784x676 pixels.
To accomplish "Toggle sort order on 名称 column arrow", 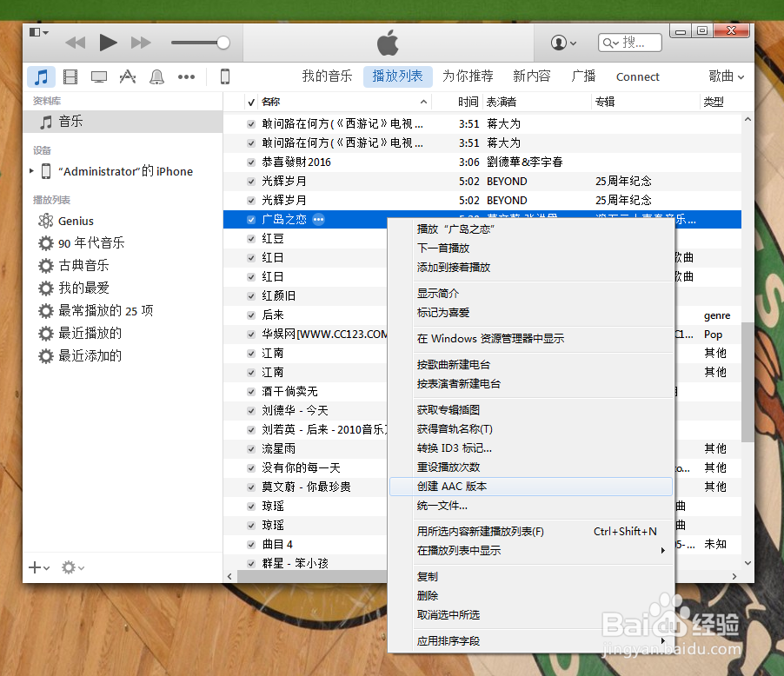I will [423, 102].
